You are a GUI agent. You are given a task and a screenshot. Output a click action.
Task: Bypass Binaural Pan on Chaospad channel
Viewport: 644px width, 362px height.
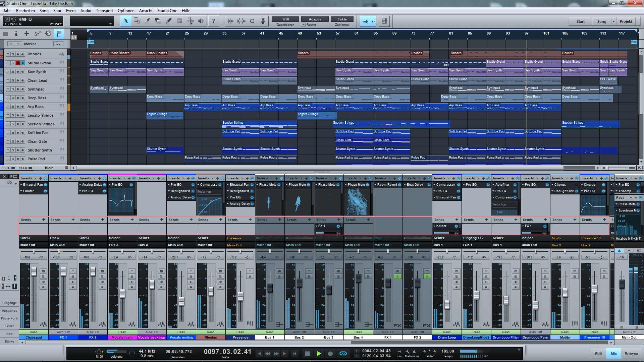[x=45, y=185]
